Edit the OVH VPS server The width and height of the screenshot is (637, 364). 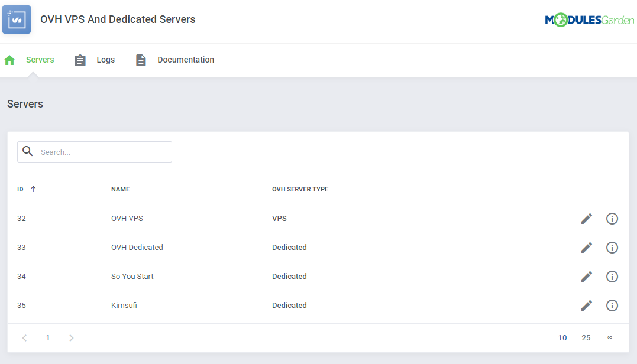pyautogui.click(x=586, y=219)
